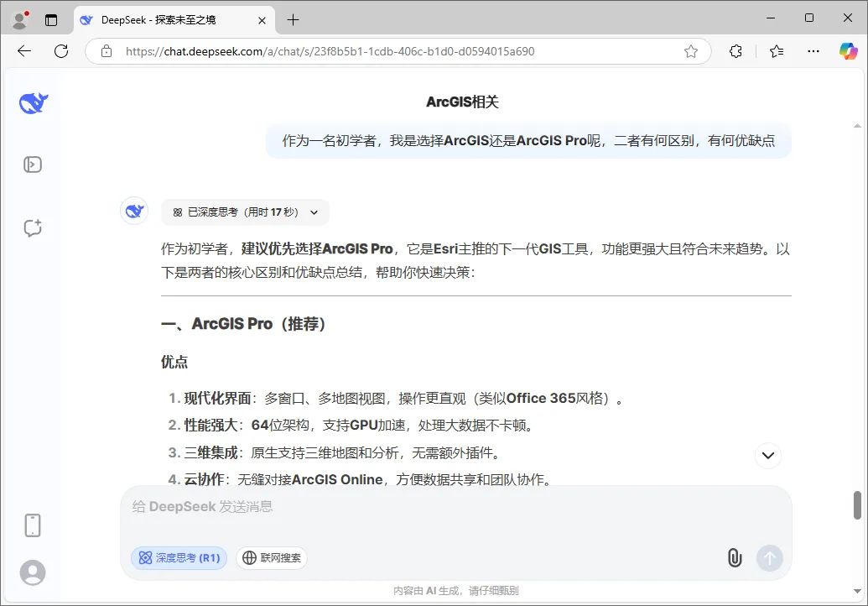Click the send message arrow button
Viewport: 868px width, 606px height.
[770, 558]
